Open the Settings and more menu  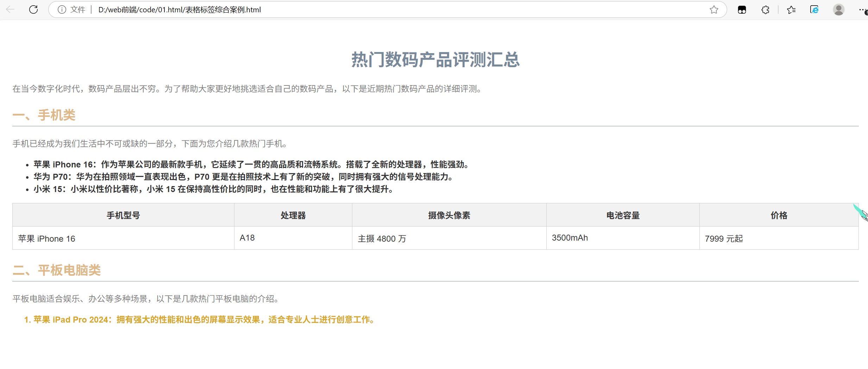(x=862, y=10)
